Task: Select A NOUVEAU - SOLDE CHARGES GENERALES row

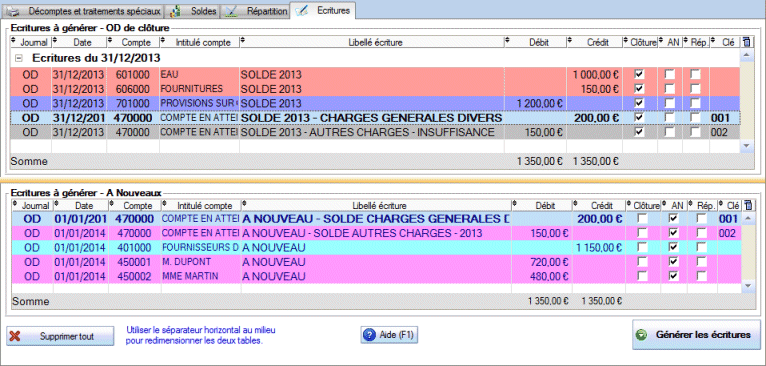Action: (x=376, y=219)
